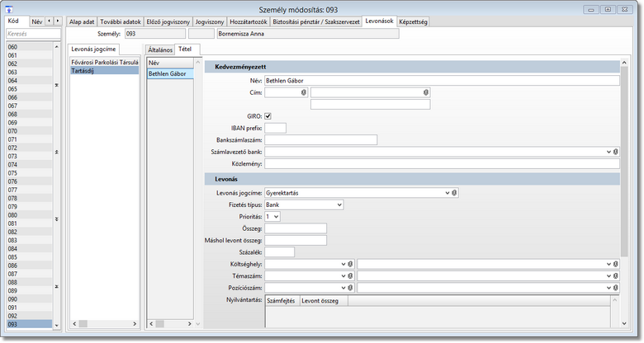644x343 pixels.
Task: Click the Összeg input field
Action: pyautogui.click(x=296, y=228)
